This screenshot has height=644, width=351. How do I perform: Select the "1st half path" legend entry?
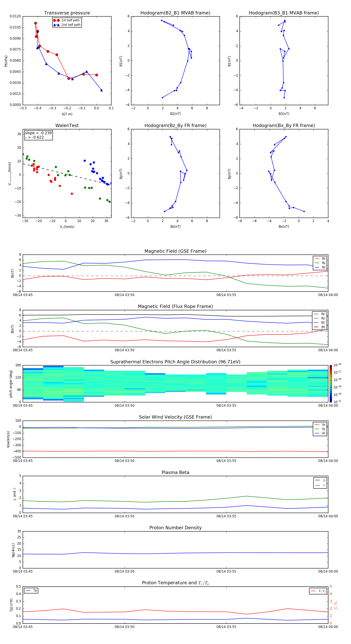[x=67, y=20]
